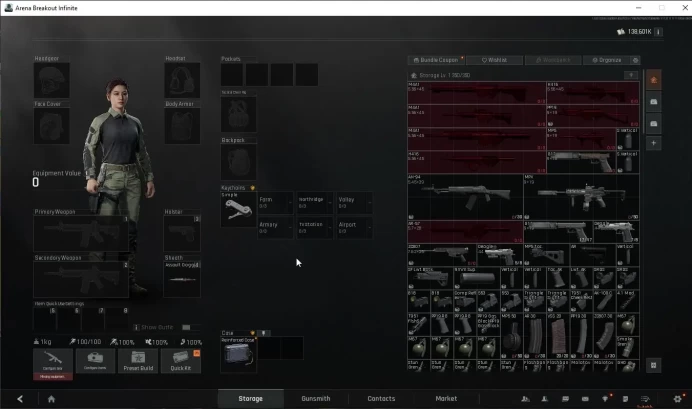Select the AN-94 rifle in storage
692x409 pixels.
(x=465, y=197)
